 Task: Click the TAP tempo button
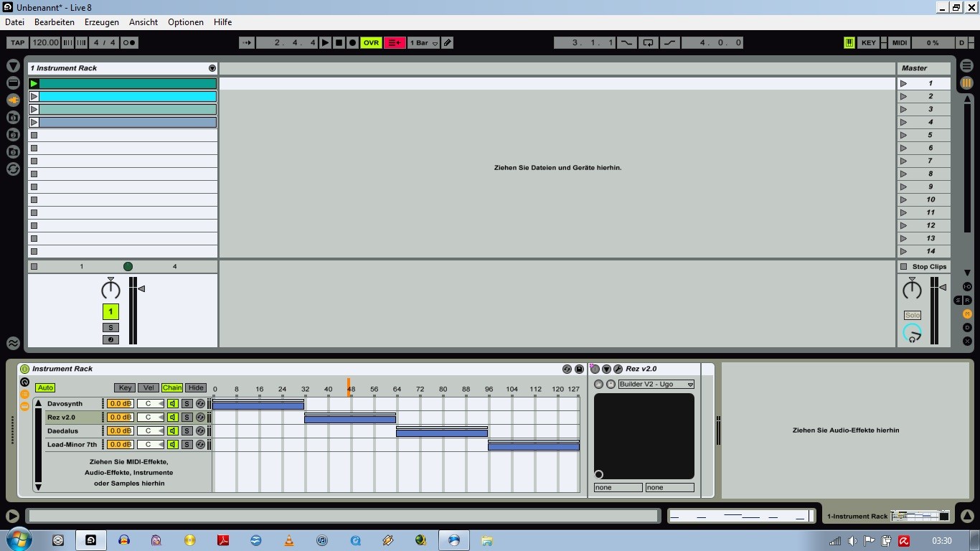click(x=18, y=43)
